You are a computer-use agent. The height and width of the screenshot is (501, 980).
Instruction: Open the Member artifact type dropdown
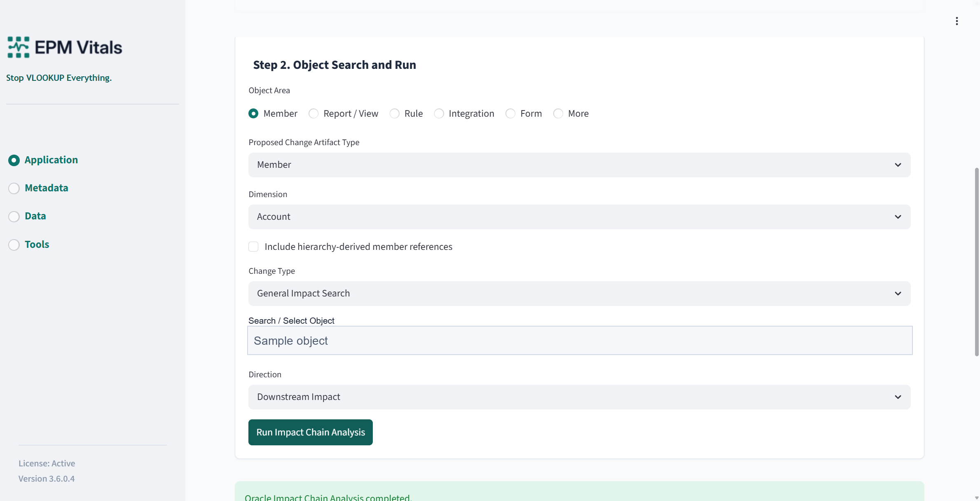click(x=579, y=165)
